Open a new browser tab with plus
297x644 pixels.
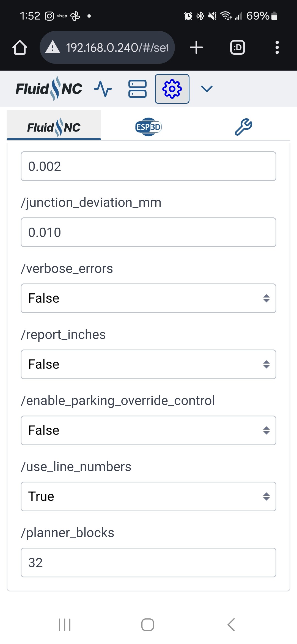[196, 47]
